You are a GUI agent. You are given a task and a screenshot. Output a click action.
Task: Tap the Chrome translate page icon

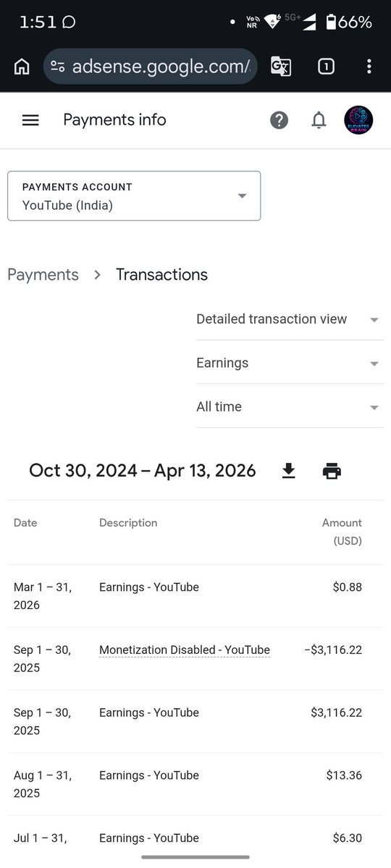[x=281, y=67]
